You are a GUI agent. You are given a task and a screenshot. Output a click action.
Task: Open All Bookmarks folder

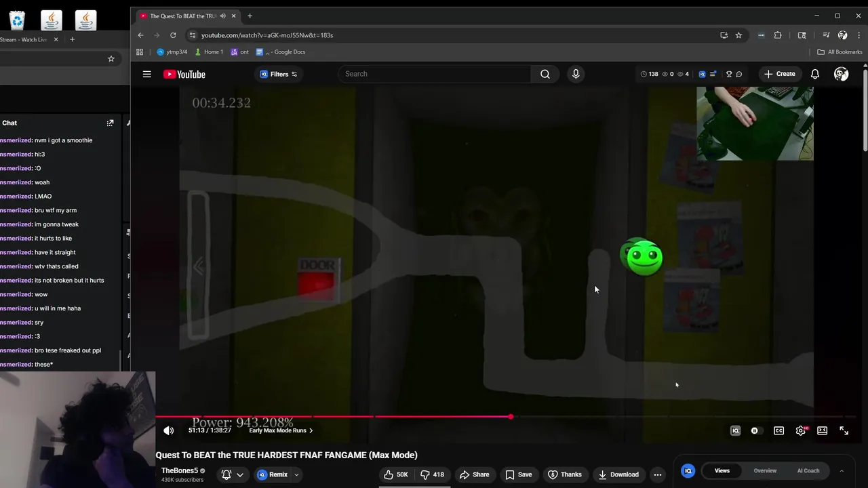(840, 52)
